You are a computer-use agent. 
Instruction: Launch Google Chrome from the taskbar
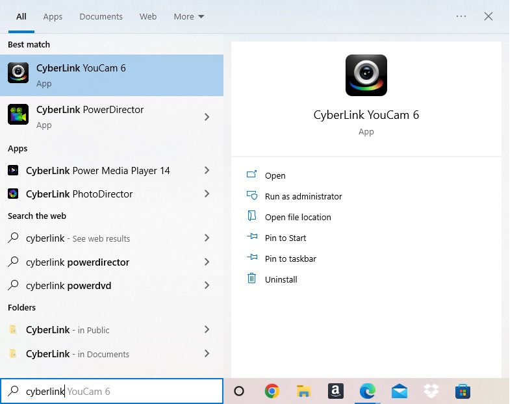(x=272, y=391)
